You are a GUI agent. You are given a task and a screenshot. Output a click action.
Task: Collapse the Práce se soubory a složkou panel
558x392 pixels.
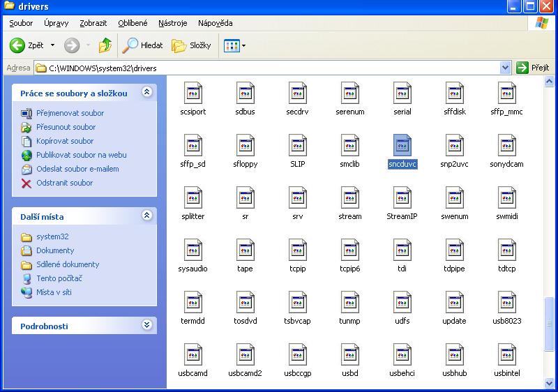click(146, 92)
